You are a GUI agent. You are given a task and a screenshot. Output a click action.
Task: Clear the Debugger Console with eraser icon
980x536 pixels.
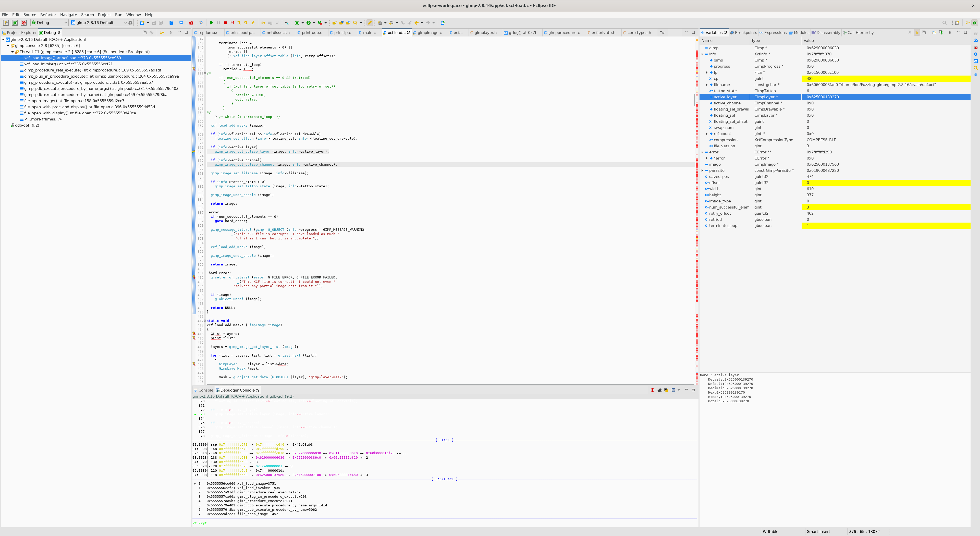659,390
